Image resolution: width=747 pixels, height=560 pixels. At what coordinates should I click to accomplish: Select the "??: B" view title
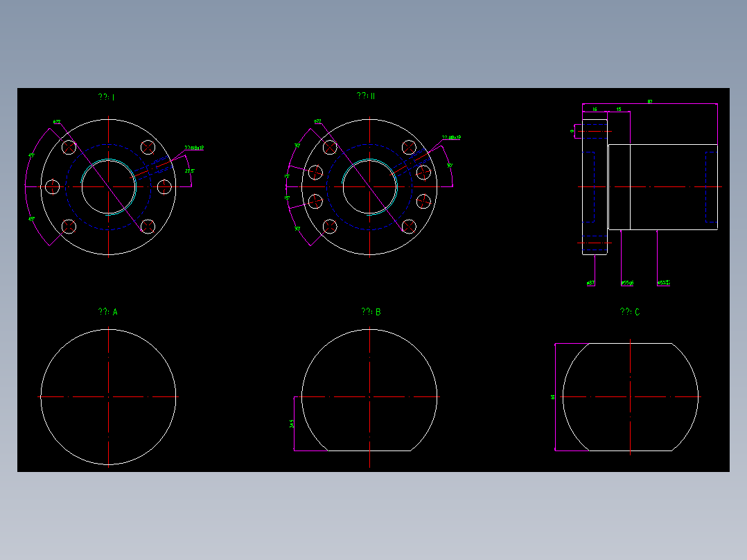[x=371, y=312]
